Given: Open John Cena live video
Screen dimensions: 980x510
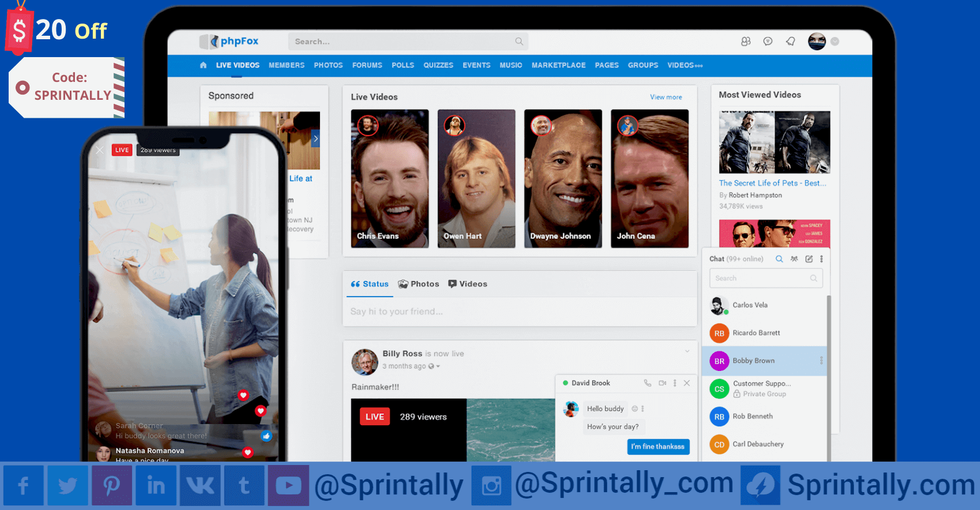Looking at the screenshot, I should [650, 179].
